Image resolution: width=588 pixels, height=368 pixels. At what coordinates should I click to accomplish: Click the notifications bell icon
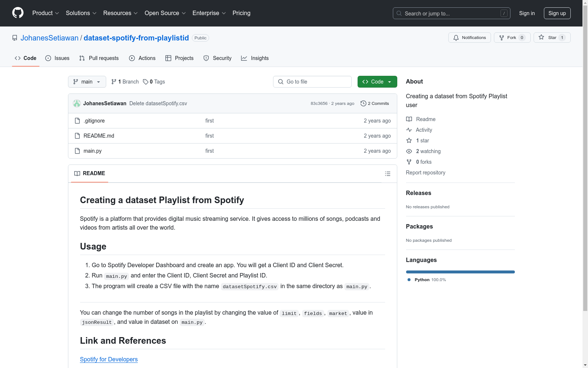pos(456,38)
